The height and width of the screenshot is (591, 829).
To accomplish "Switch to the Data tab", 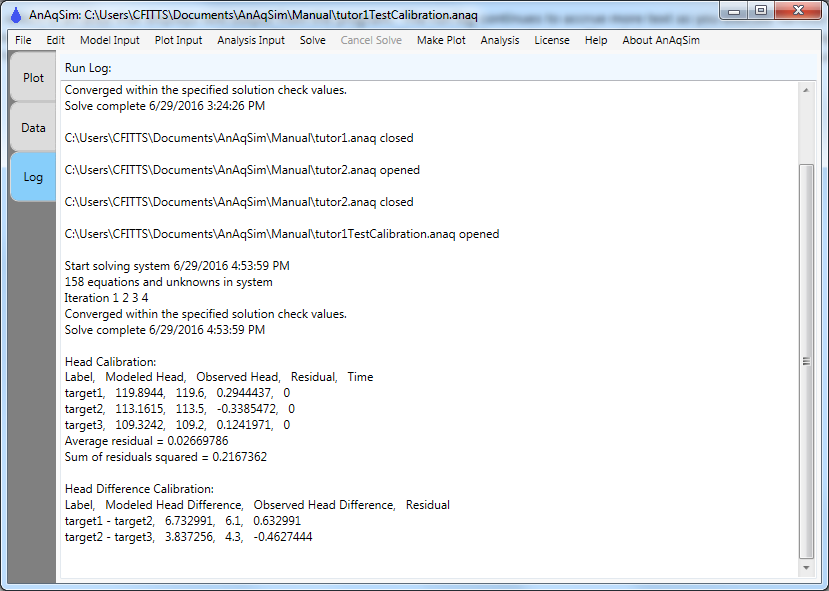I will pos(33,128).
